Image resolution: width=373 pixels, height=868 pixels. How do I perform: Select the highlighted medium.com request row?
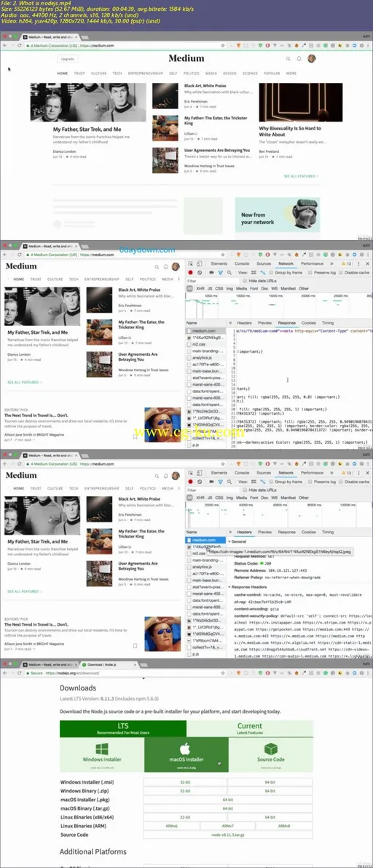coord(205,540)
